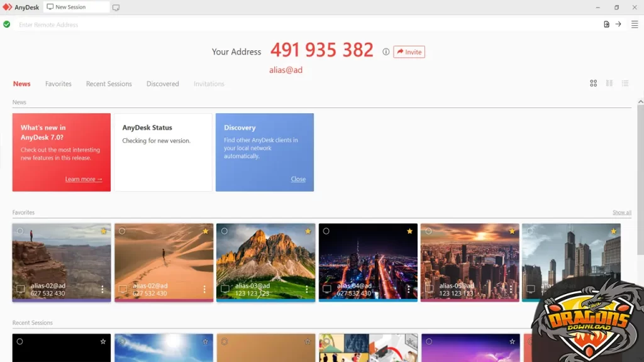Image resolution: width=644 pixels, height=362 pixels.
Task: Click the Invite button
Action: 409,52
